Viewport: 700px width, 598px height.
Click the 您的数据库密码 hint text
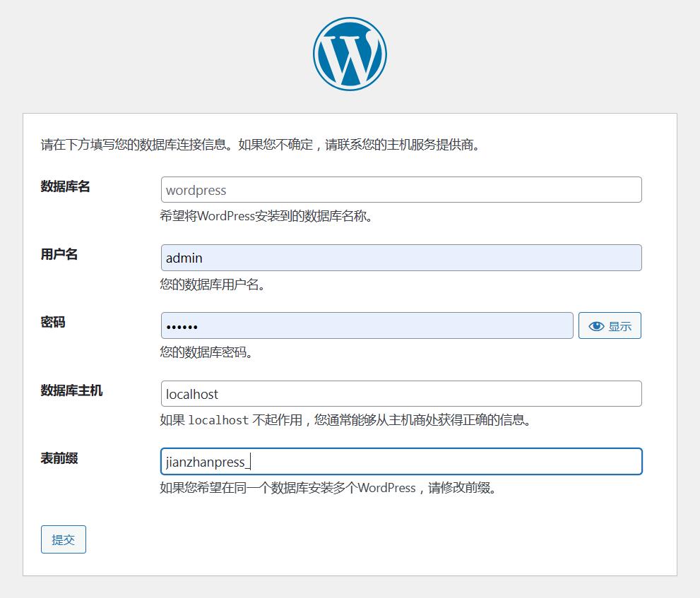point(206,352)
